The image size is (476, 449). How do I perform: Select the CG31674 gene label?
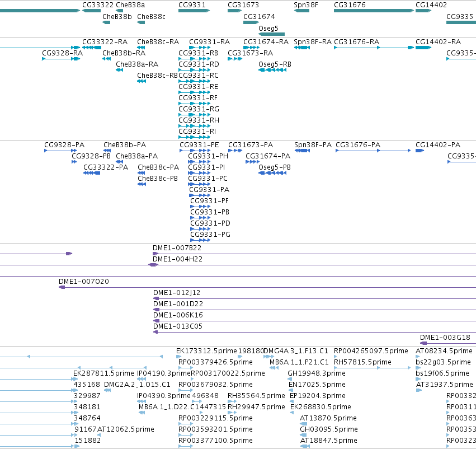tap(259, 16)
